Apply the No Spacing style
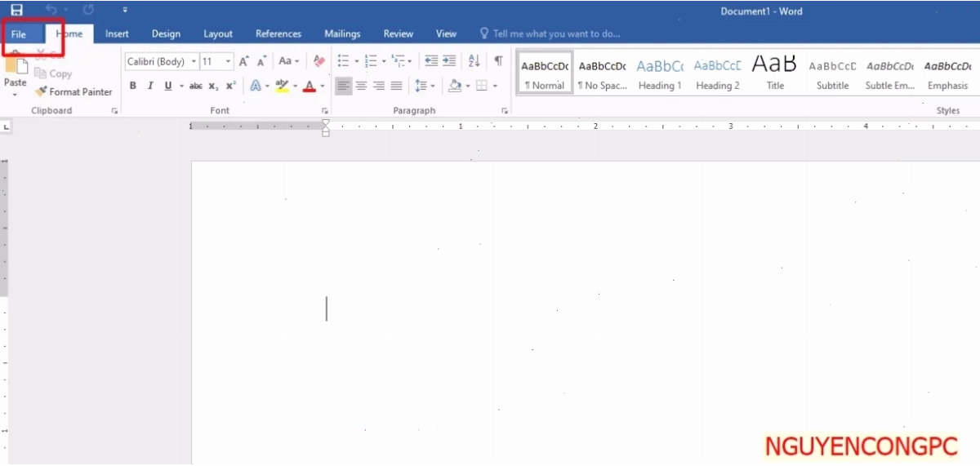Image resolution: width=980 pixels, height=466 pixels. coord(602,73)
